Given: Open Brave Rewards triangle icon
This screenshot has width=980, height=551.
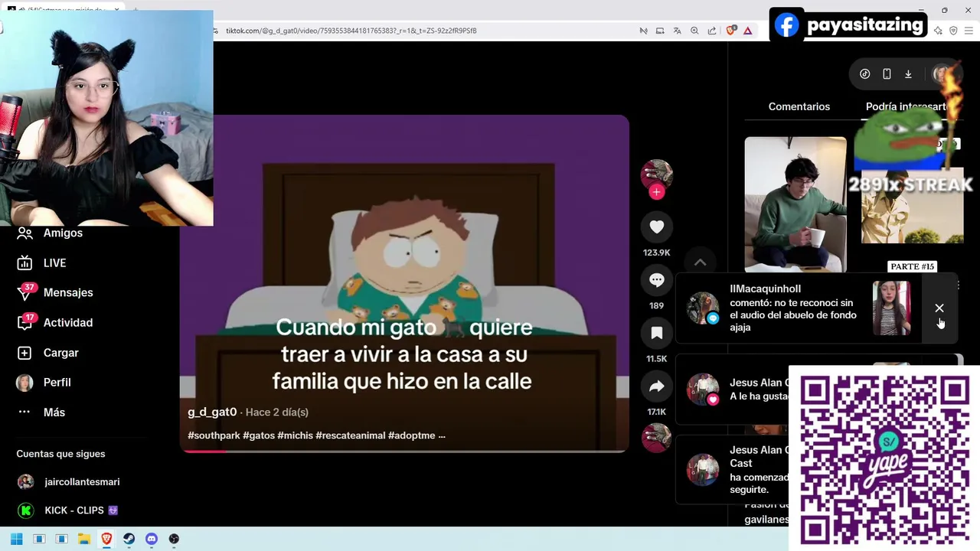Looking at the screenshot, I should click(x=748, y=31).
